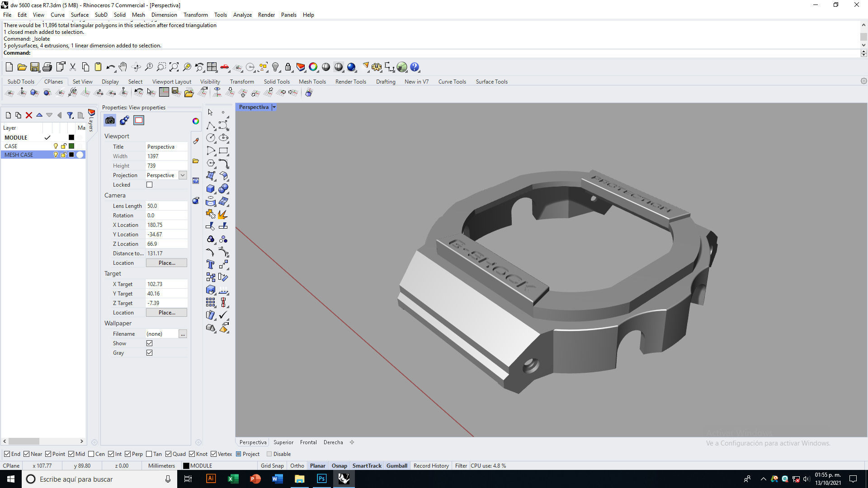Image resolution: width=868 pixels, height=488 pixels.
Task: Switch to Mesh Tools toolbar tab
Action: [312, 82]
